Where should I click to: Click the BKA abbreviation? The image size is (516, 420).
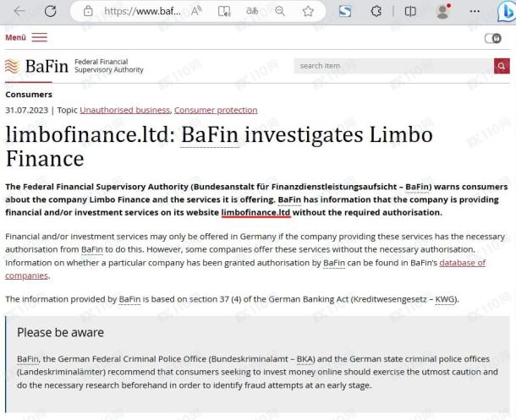point(305,359)
